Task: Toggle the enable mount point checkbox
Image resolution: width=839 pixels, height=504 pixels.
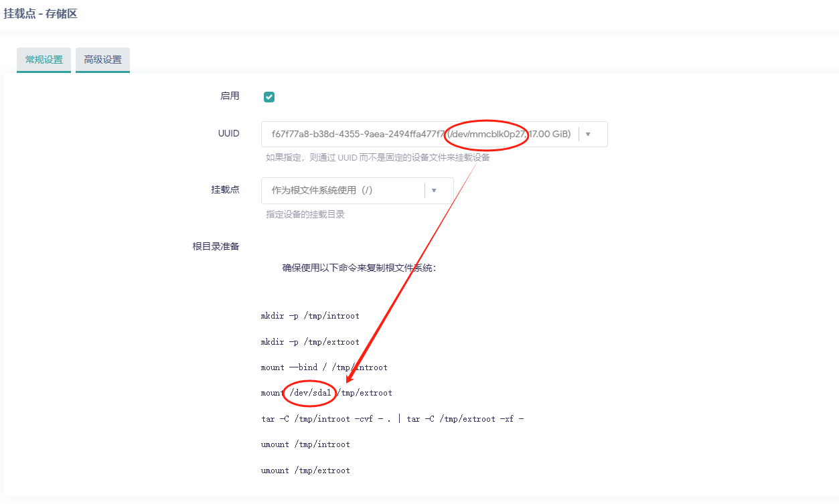Action: (269, 96)
